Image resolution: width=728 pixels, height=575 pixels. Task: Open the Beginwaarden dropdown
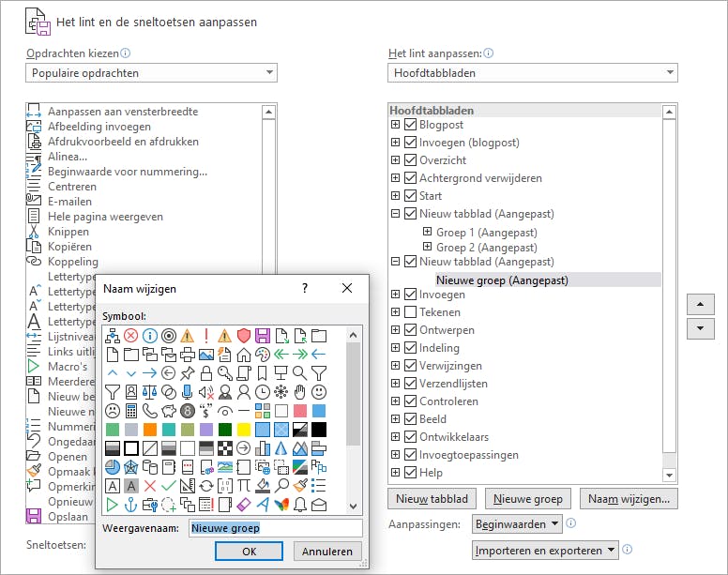(x=517, y=524)
